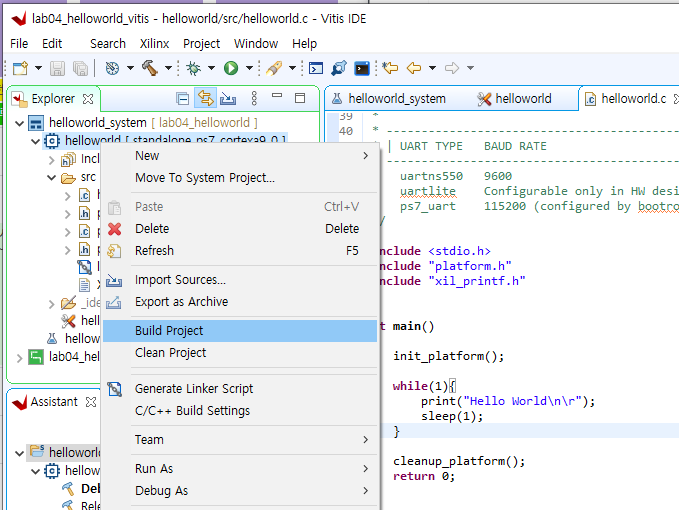Open the dark terminal toolbar icon
Image resolution: width=679 pixels, height=510 pixels.
[362, 68]
